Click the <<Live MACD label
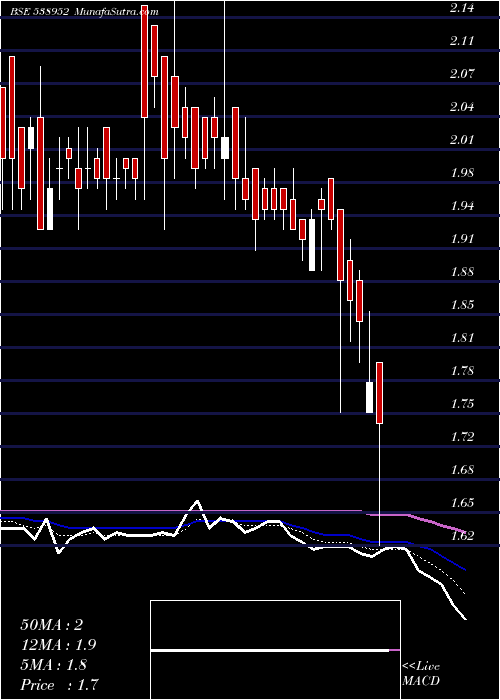 [421, 674]
